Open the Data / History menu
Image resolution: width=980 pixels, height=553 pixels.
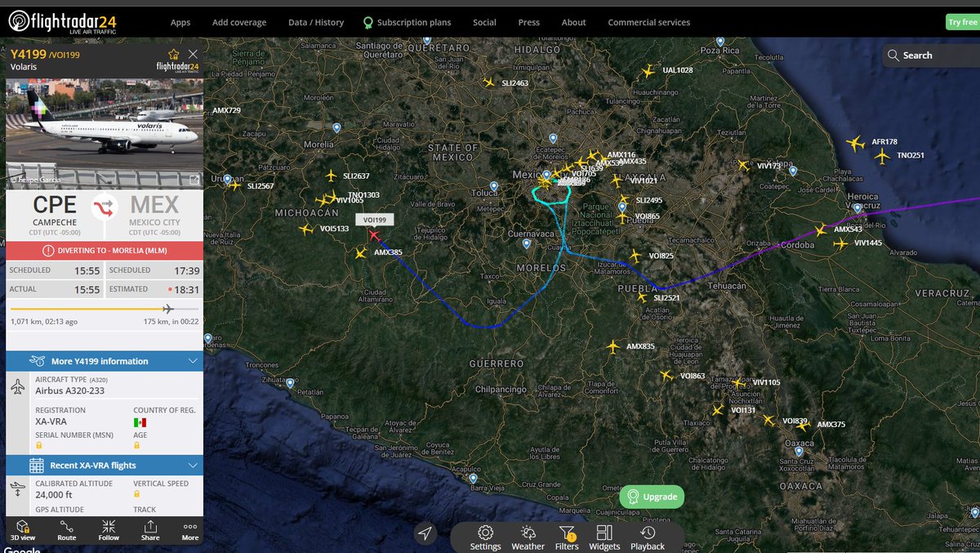tap(316, 22)
